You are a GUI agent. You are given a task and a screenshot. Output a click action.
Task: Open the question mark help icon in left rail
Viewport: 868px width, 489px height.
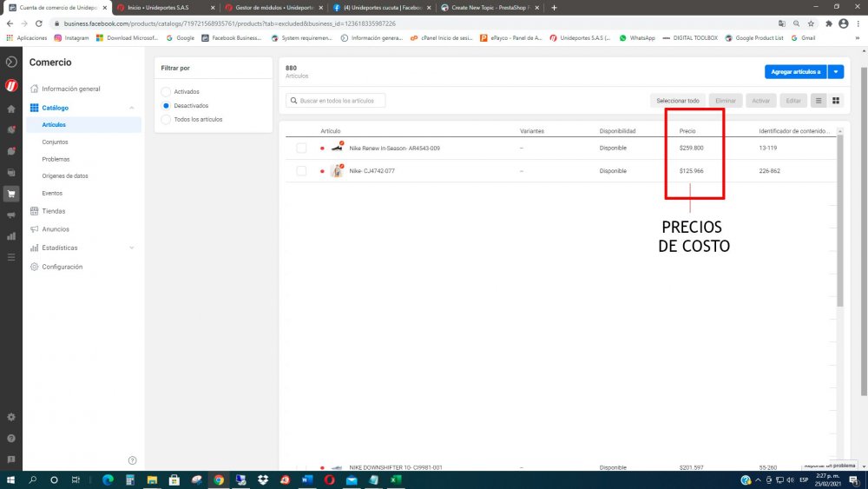(11, 438)
